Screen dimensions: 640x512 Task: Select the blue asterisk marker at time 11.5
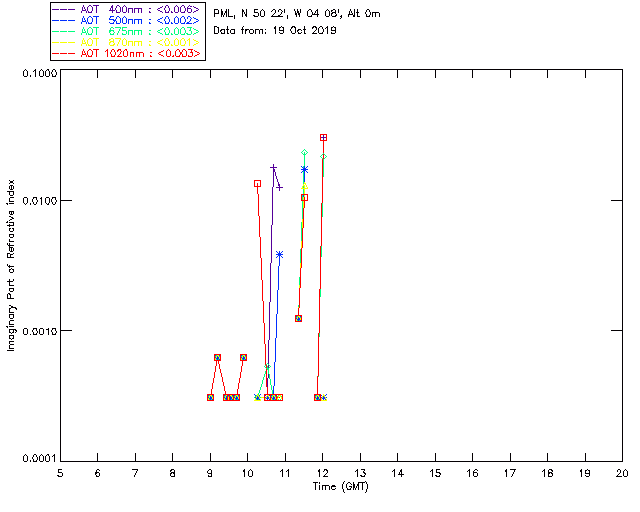pos(304,169)
